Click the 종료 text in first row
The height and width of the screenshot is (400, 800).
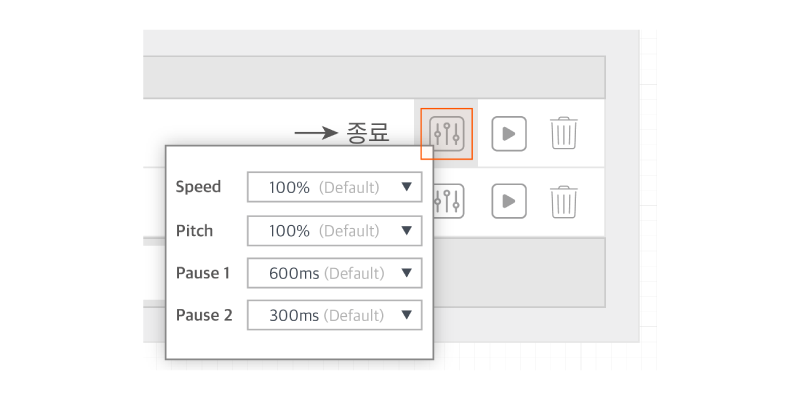click(367, 133)
